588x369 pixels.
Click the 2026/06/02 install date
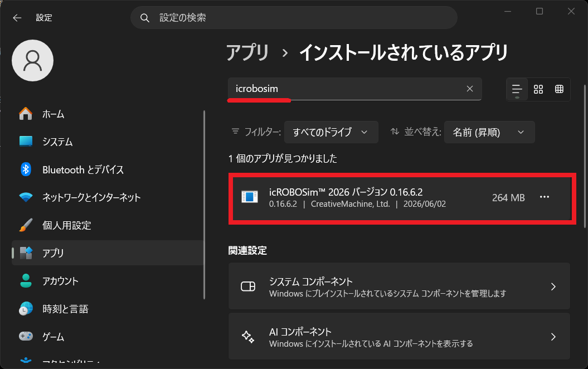tap(425, 204)
